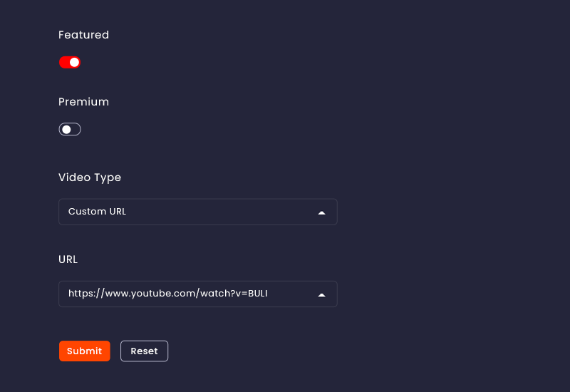Click the dark empty side of the Premium switch
Viewport: 570px width, 392px height.
click(x=76, y=129)
